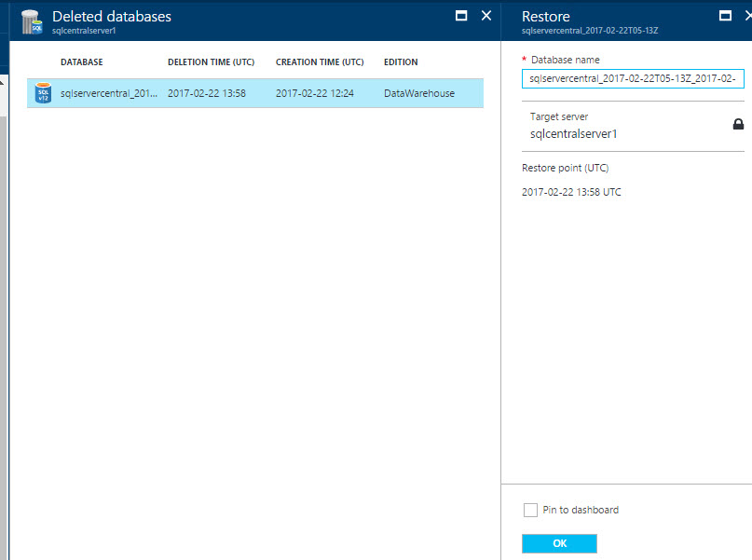
Task: Maximize the Restore blade
Action: 725,16
